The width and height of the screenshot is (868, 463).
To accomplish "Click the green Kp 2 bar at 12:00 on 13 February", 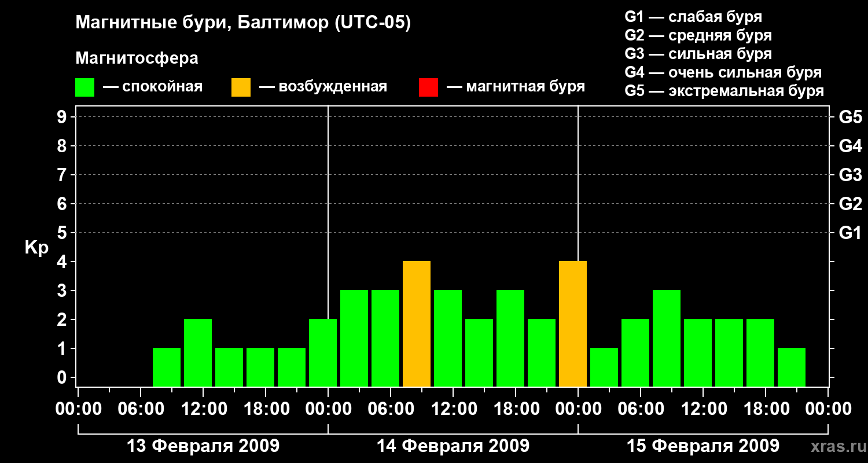I will (x=198, y=353).
